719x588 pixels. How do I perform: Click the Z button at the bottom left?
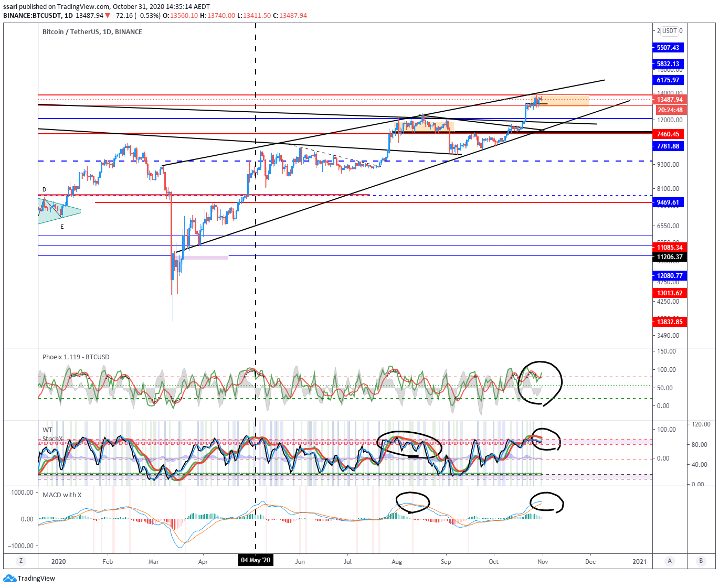click(x=21, y=561)
